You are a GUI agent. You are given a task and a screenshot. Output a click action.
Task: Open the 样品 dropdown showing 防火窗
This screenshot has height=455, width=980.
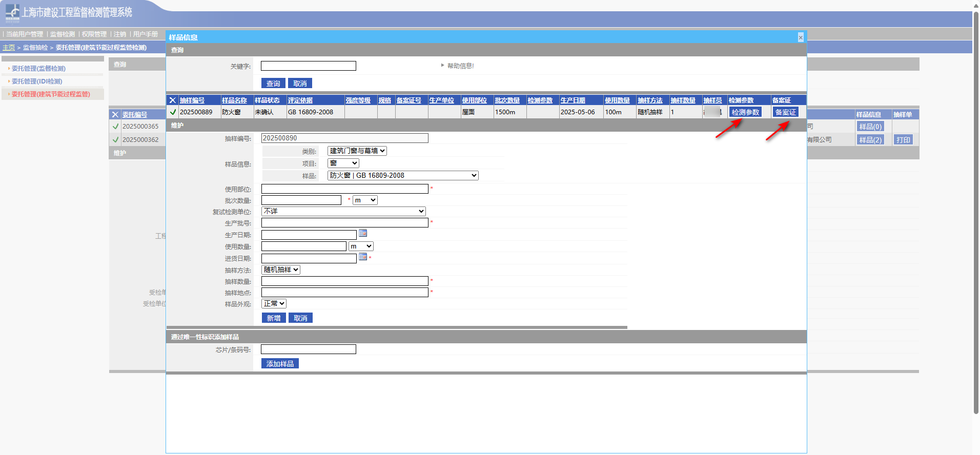coord(403,176)
